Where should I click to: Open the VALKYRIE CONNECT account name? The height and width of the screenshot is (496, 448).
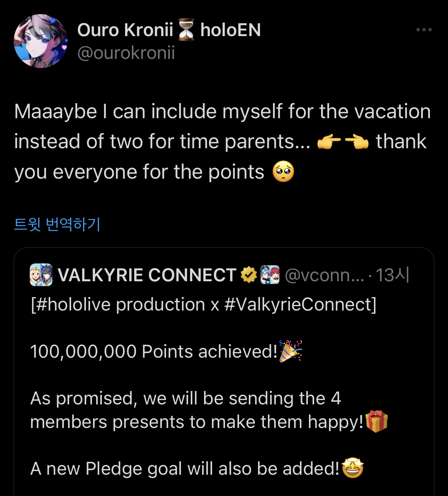pyautogui.click(x=147, y=275)
